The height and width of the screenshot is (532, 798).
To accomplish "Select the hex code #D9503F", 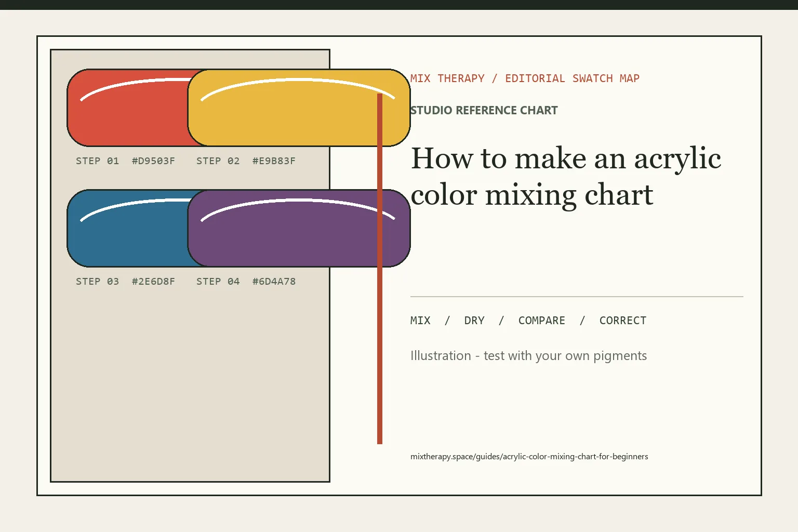I will click(x=153, y=161).
